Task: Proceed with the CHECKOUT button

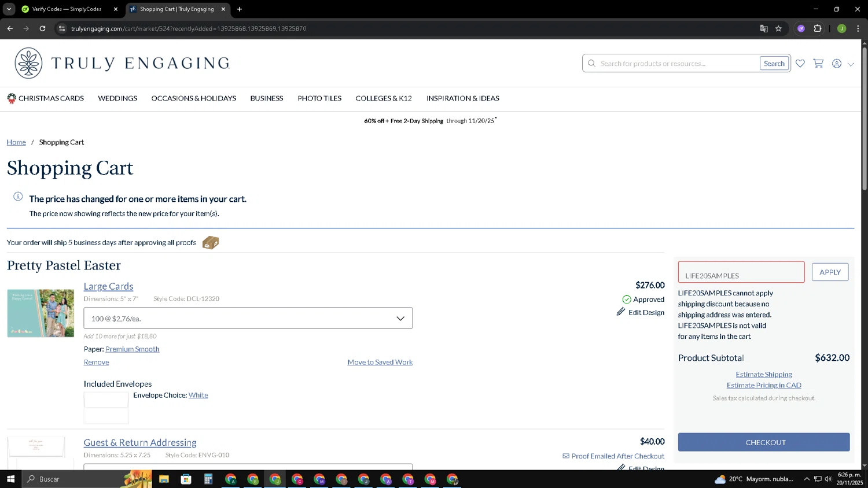Action: coord(764,442)
